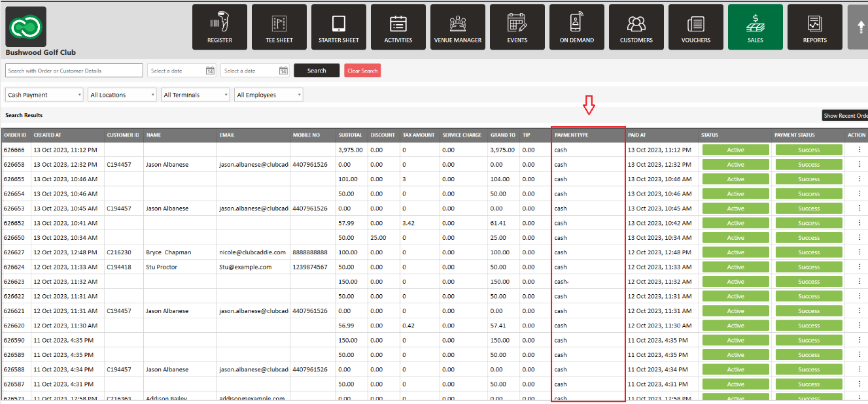Open action menu for order 626653

click(x=859, y=209)
